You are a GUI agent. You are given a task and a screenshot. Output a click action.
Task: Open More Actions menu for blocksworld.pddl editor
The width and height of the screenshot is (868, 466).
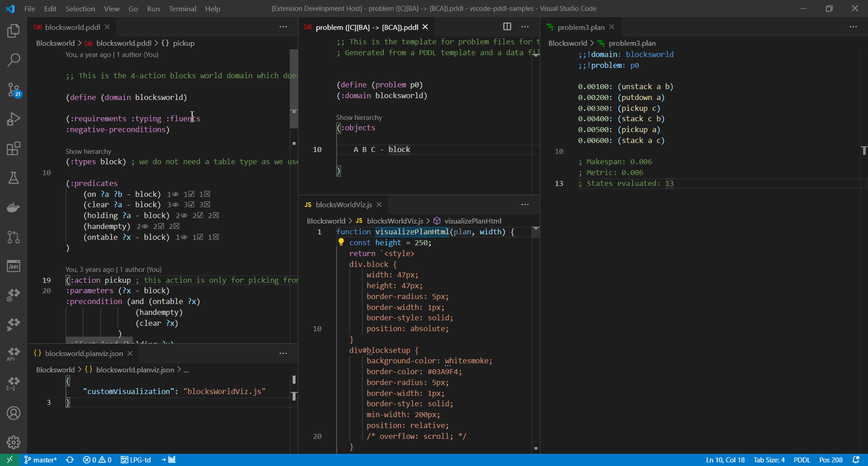click(283, 27)
